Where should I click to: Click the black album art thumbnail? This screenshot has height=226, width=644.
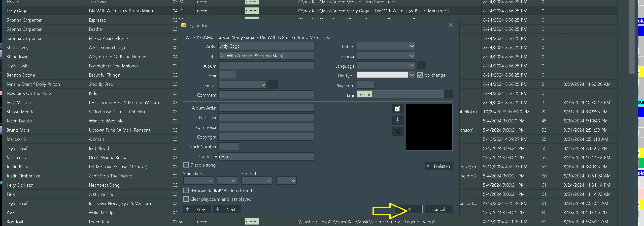point(429,127)
